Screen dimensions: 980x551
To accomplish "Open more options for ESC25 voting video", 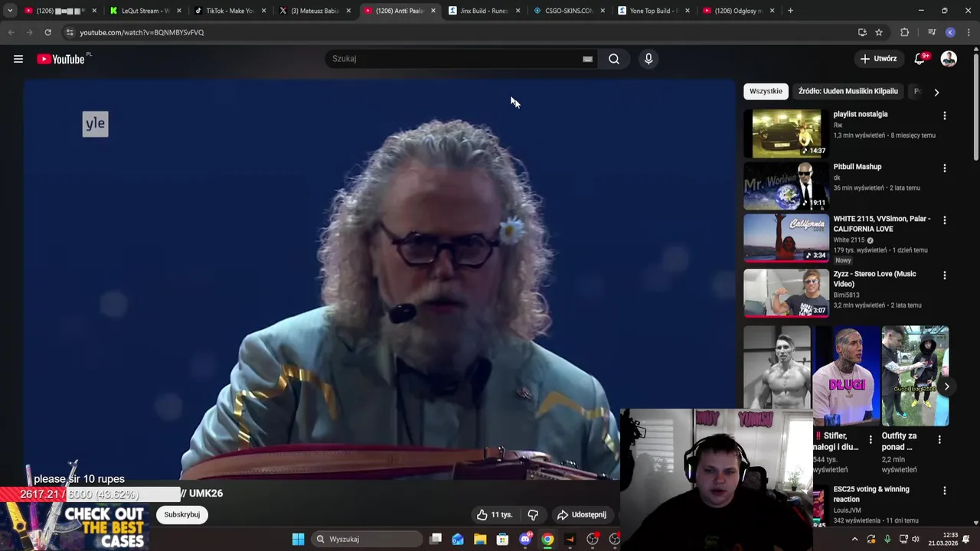I will 944,491.
